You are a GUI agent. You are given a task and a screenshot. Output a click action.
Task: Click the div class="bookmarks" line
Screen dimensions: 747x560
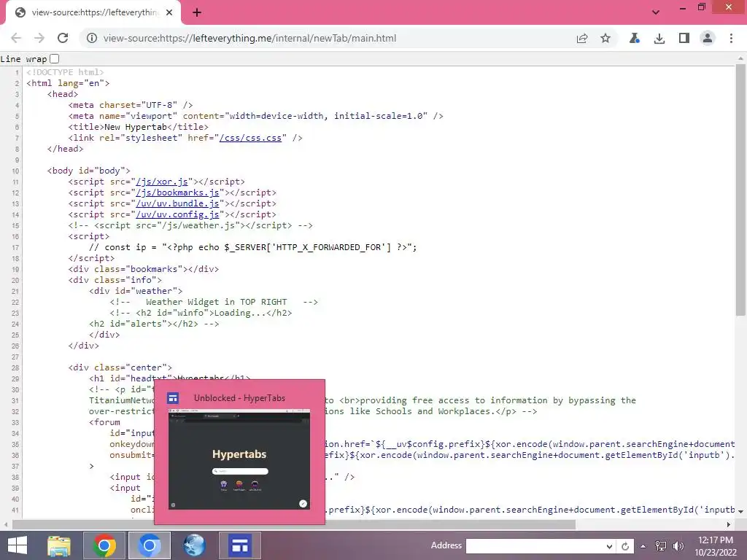coord(144,269)
